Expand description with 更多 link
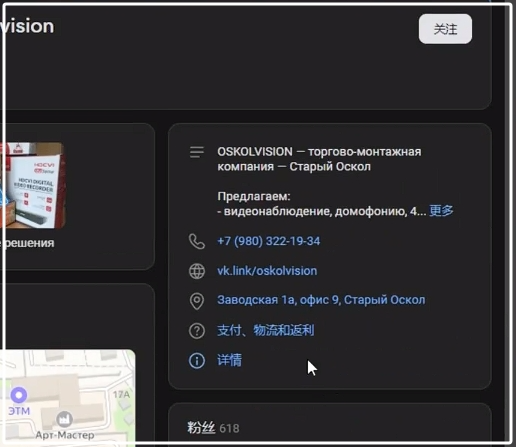Image resolution: width=516 pixels, height=447 pixels. [x=441, y=211]
